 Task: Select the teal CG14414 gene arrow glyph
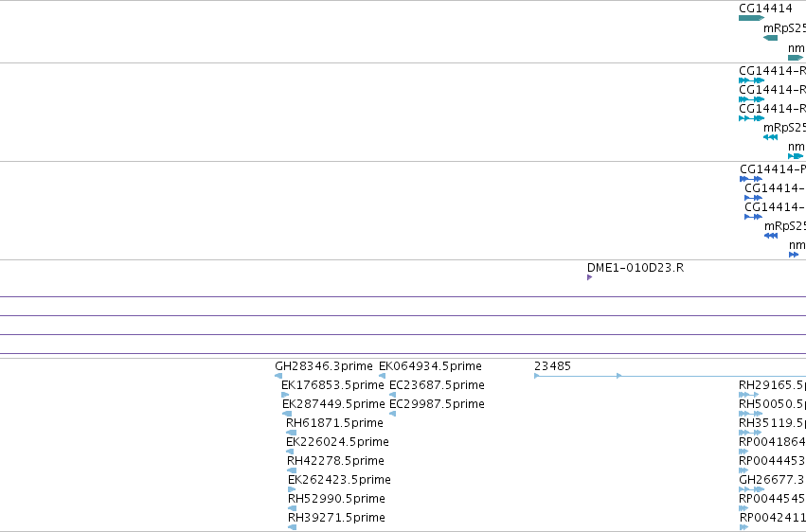(x=751, y=18)
